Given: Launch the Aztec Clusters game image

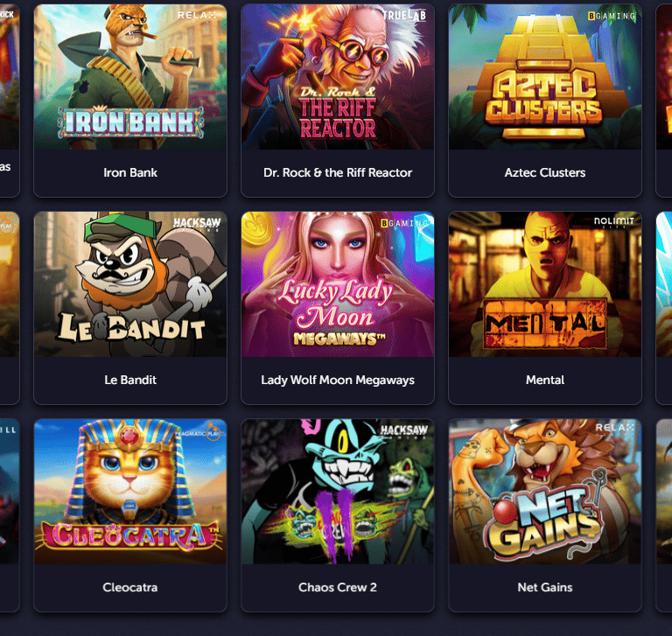Looking at the screenshot, I should (545, 77).
